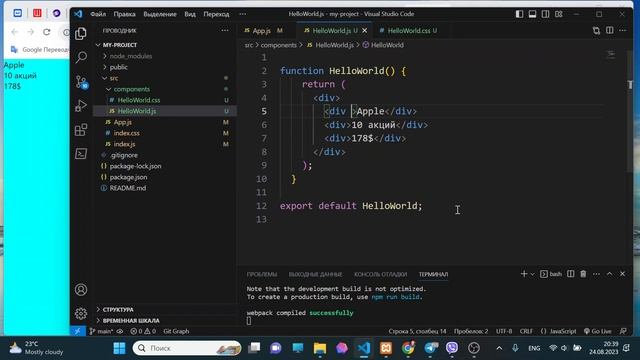
Task: Click errors and warnings count in status bar
Action: [143, 331]
